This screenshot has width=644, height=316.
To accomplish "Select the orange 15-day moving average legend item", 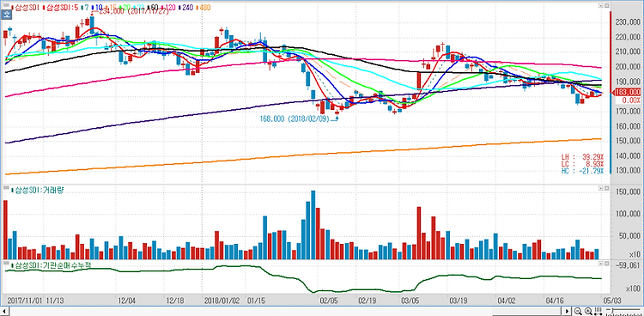I will (x=111, y=8).
